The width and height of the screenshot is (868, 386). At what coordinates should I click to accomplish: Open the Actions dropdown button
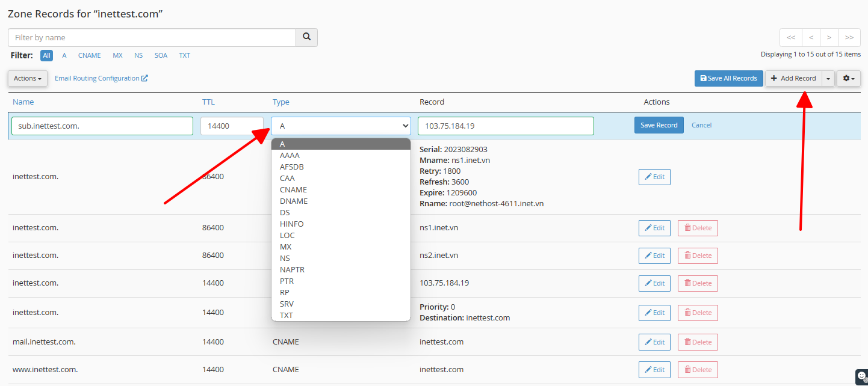pos(28,78)
